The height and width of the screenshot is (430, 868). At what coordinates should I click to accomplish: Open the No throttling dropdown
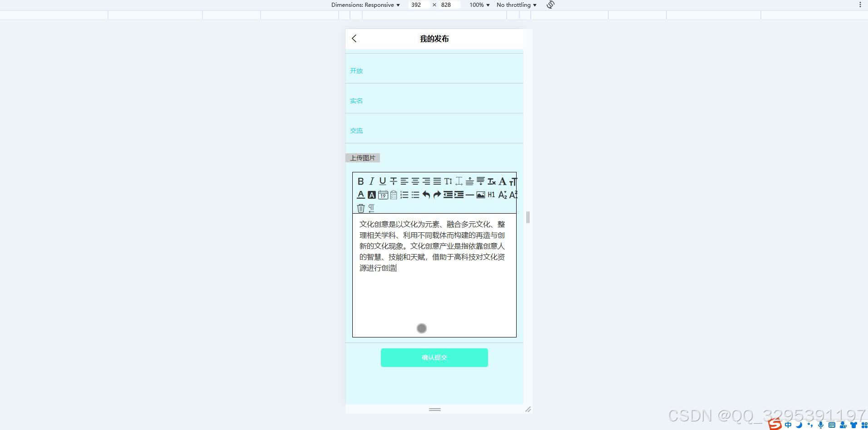pos(516,5)
